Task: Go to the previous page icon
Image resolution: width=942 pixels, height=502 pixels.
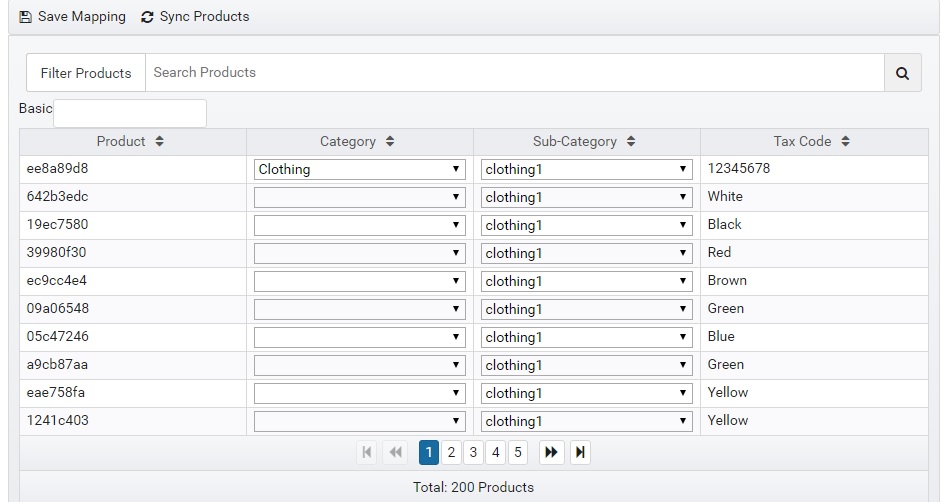Action: coord(395,453)
